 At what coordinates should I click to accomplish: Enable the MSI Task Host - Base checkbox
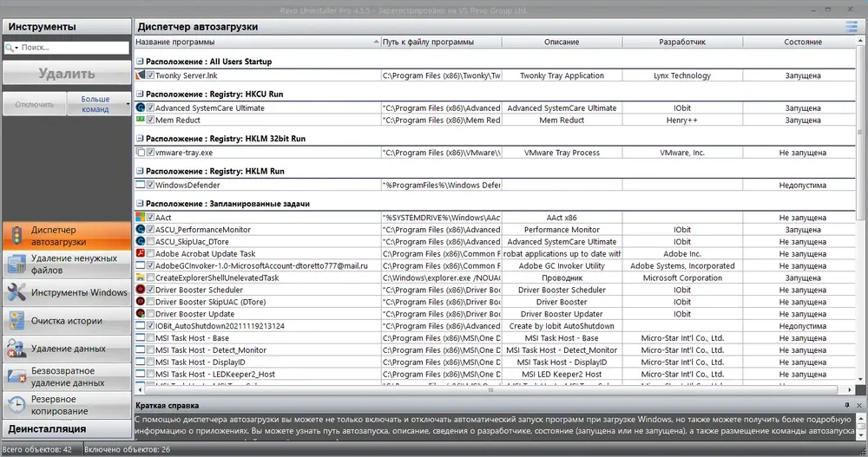150,338
